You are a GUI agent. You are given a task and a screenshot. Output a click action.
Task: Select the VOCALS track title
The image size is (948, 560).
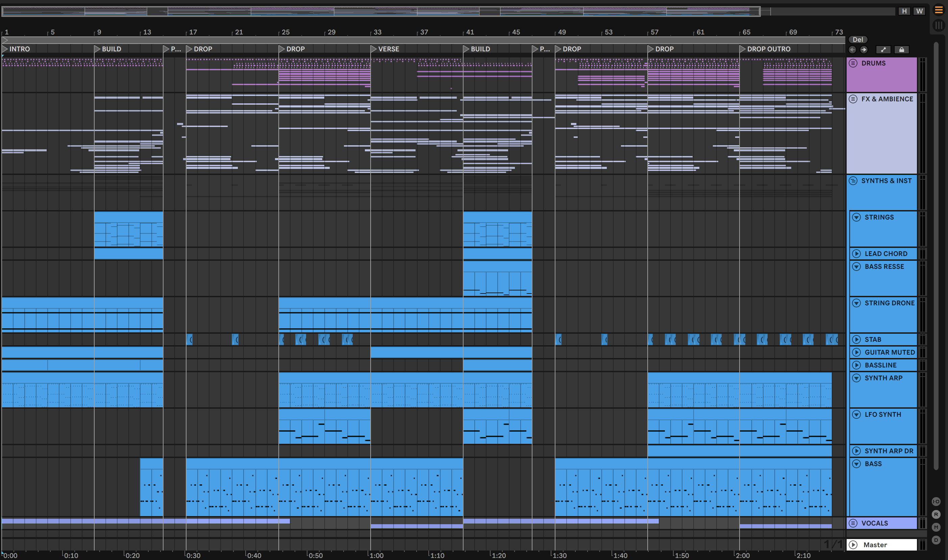[874, 523]
